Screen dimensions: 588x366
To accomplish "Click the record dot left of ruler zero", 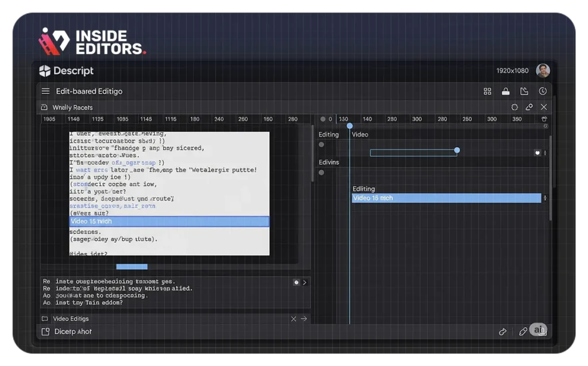I will tap(323, 119).
